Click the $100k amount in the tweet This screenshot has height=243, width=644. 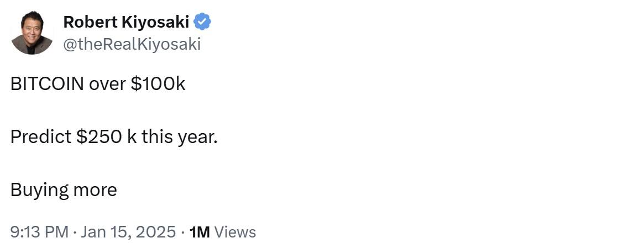pos(158,84)
